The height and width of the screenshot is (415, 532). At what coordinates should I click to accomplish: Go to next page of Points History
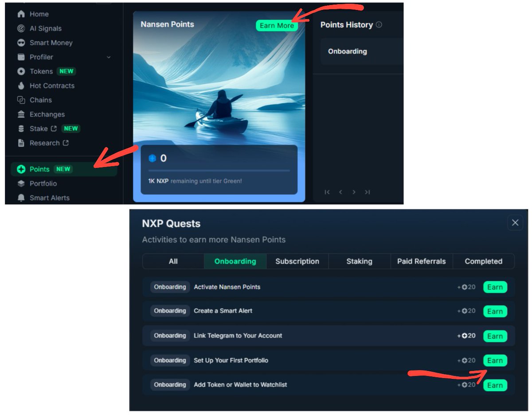point(354,192)
